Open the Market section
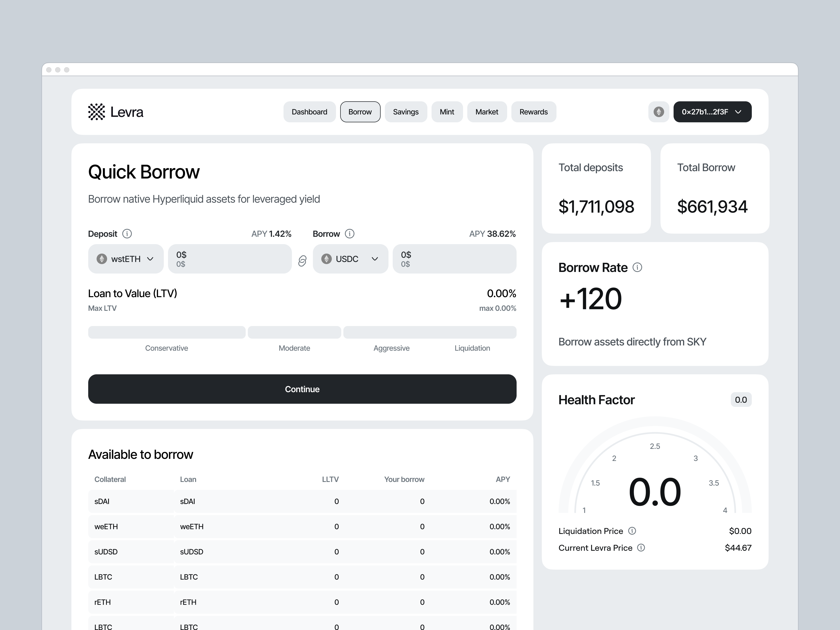This screenshot has width=840, height=630. [x=487, y=112]
